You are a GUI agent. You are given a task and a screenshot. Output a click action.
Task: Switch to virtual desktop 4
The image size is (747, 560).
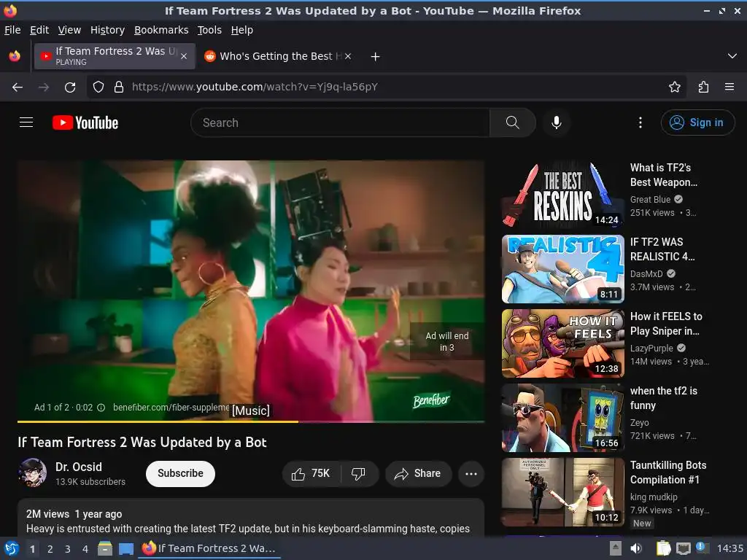(85, 549)
